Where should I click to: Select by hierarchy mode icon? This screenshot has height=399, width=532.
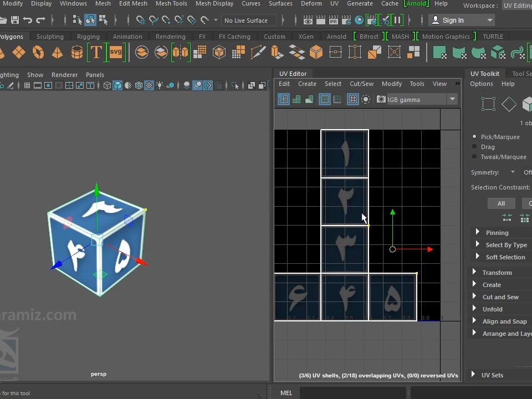[x=77, y=20]
